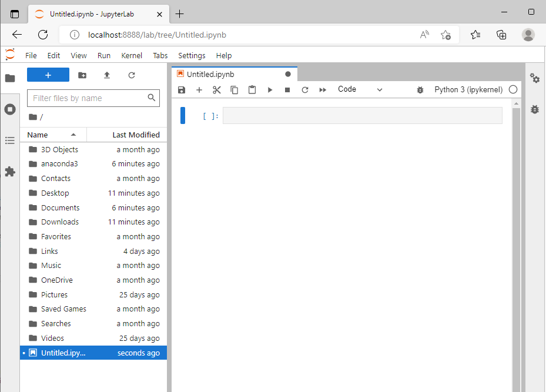The image size is (546, 392).
Task: Paste cell from clipboard
Action: (252, 90)
